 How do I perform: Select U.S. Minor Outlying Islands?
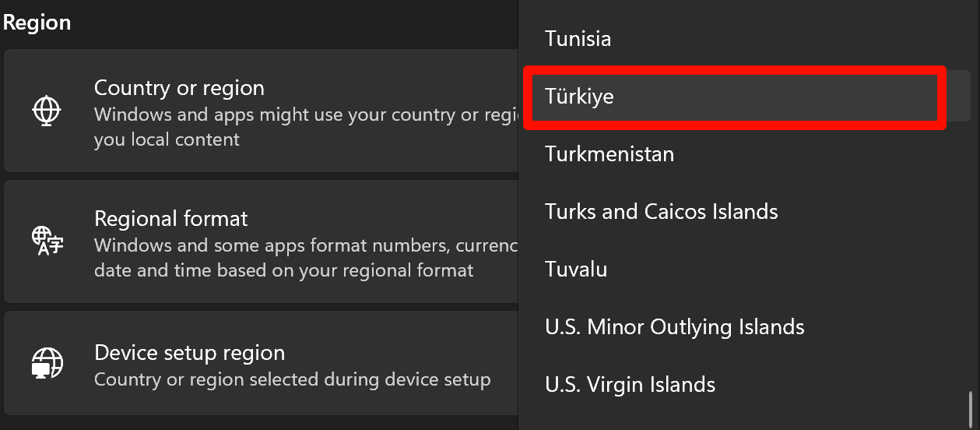[x=675, y=327]
